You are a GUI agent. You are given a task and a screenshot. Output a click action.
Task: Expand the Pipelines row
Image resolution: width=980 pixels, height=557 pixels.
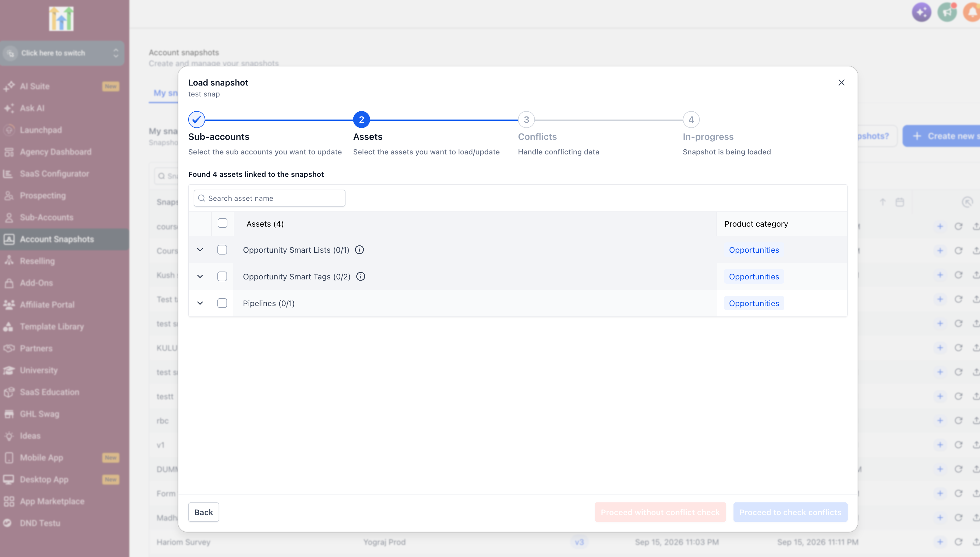[200, 303]
